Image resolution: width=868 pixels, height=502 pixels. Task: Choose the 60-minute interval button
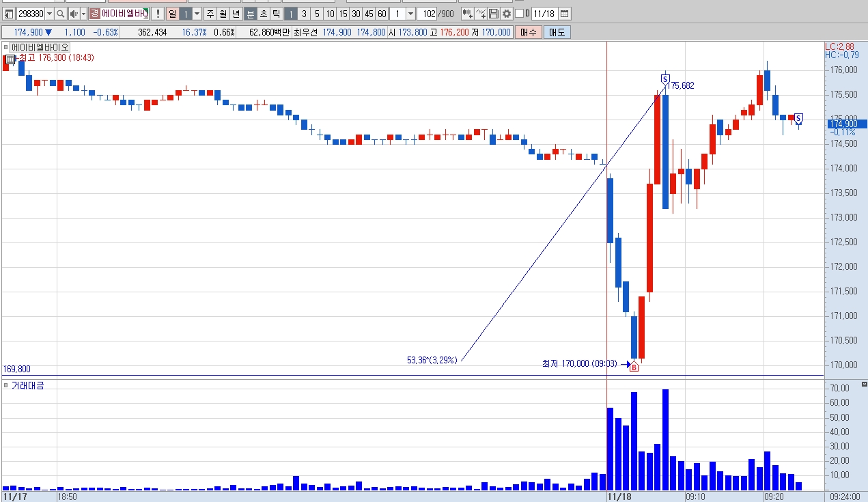382,14
